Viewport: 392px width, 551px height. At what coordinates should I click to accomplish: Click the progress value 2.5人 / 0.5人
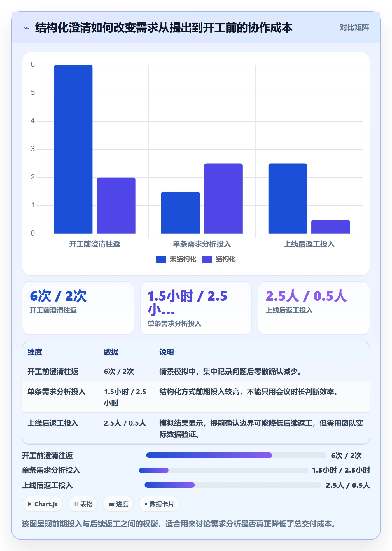click(x=348, y=485)
